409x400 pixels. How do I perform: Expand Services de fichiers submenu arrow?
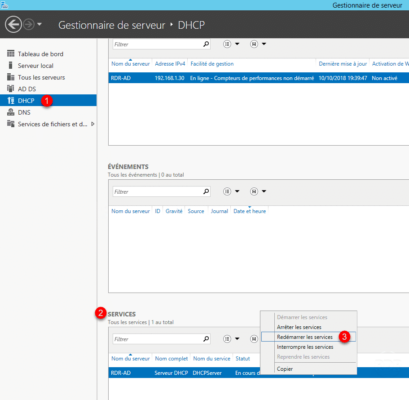[x=93, y=124]
